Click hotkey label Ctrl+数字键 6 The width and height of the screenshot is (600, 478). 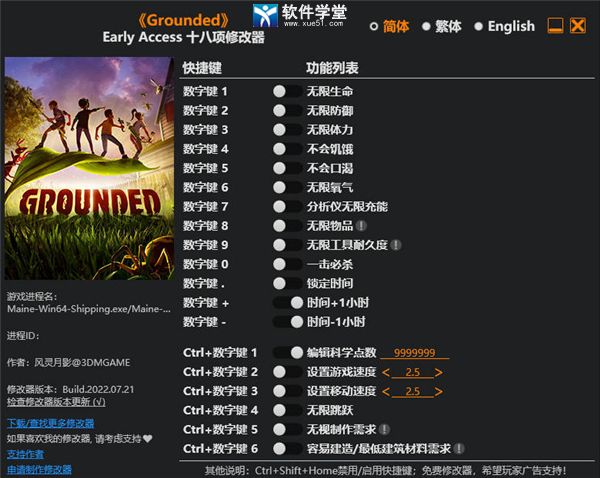pos(220,449)
